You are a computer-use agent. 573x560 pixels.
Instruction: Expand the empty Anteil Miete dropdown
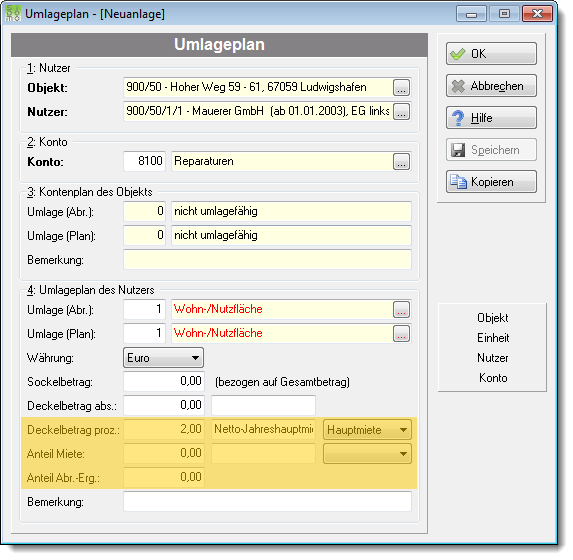[367, 454]
